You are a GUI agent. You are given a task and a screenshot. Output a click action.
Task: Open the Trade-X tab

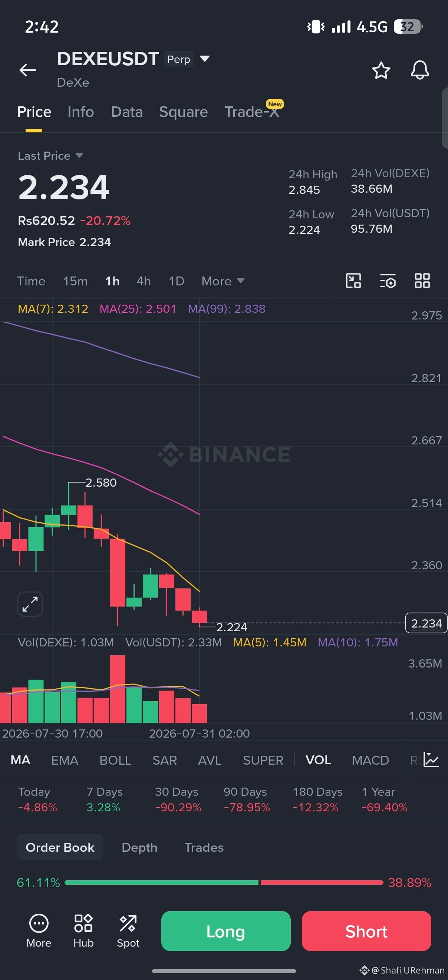point(252,112)
